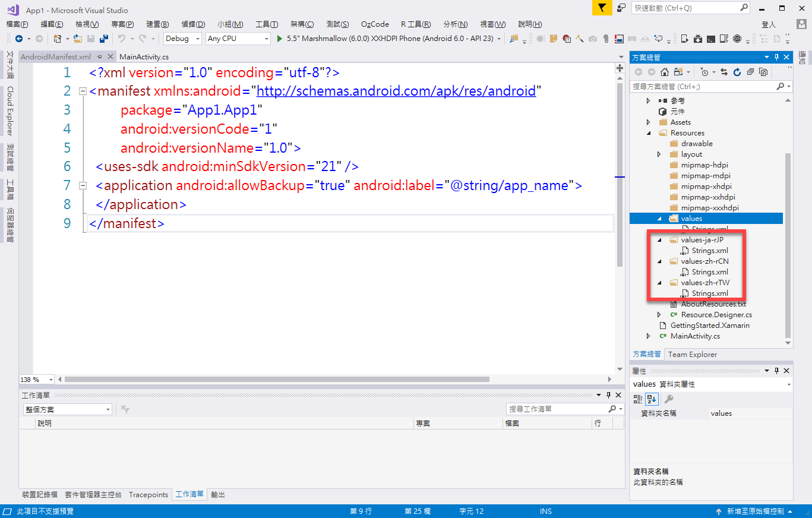
Task: Click Pending Changes Filter clock icon
Action: (x=704, y=72)
